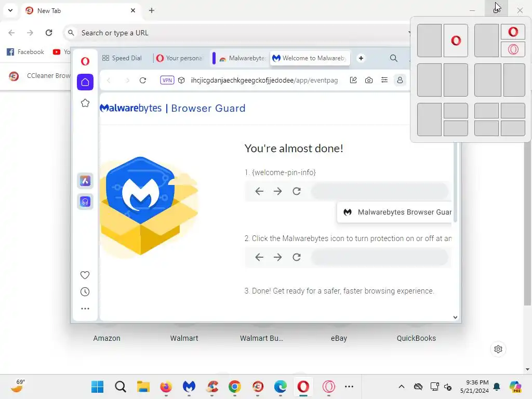Click the notification bell in system tray
The width and height of the screenshot is (532, 399).
click(497, 387)
